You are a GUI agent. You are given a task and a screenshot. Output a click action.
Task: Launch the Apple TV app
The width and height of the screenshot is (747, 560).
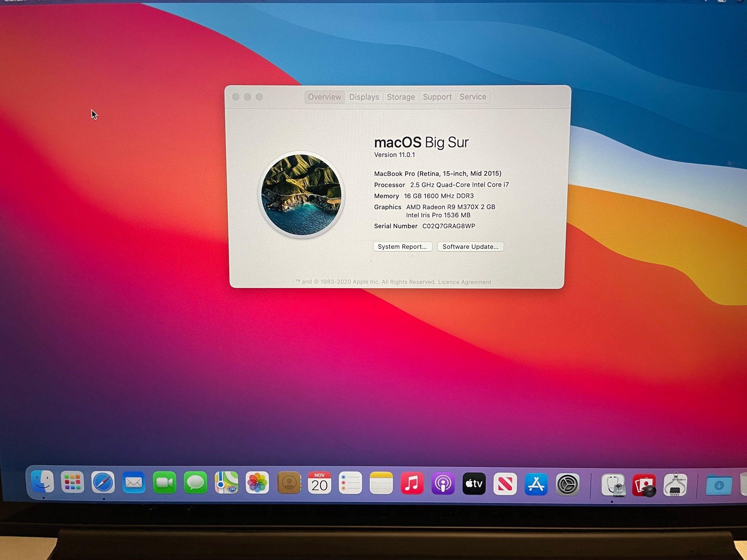coord(474,483)
